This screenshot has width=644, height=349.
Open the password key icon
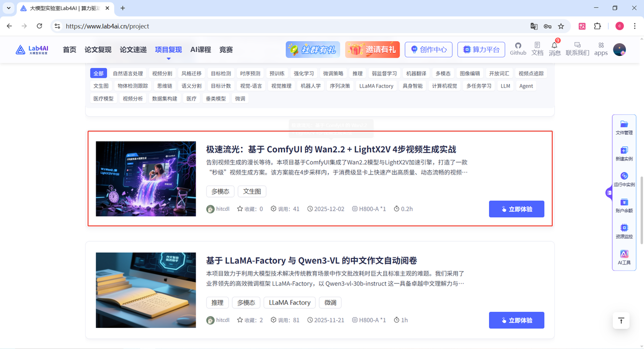pyautogui.click(x=547, y=26)
